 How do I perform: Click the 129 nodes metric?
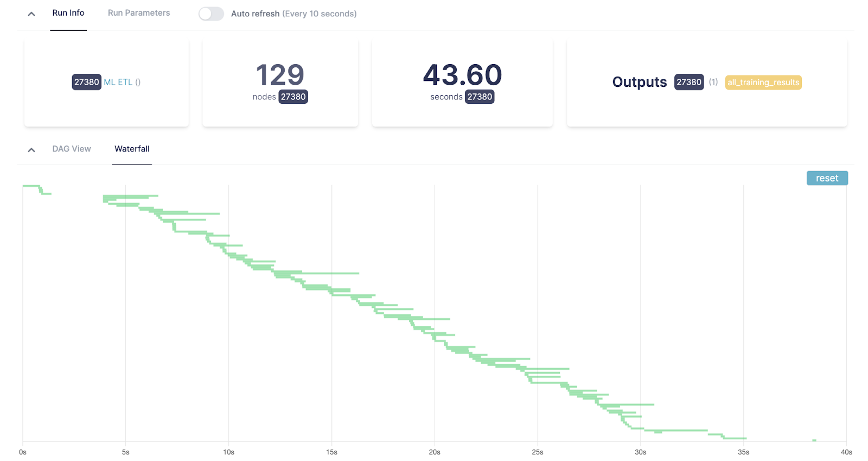point(280,74)
